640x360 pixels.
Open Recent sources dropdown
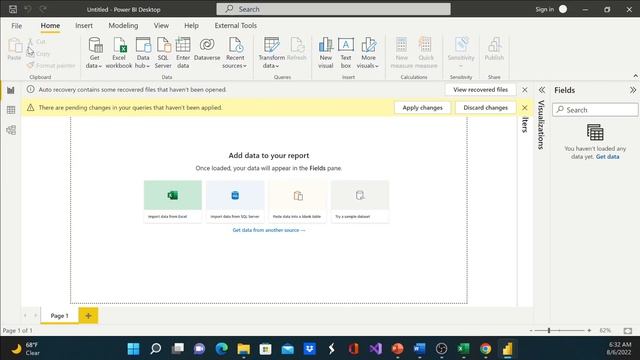pos(235,53)
